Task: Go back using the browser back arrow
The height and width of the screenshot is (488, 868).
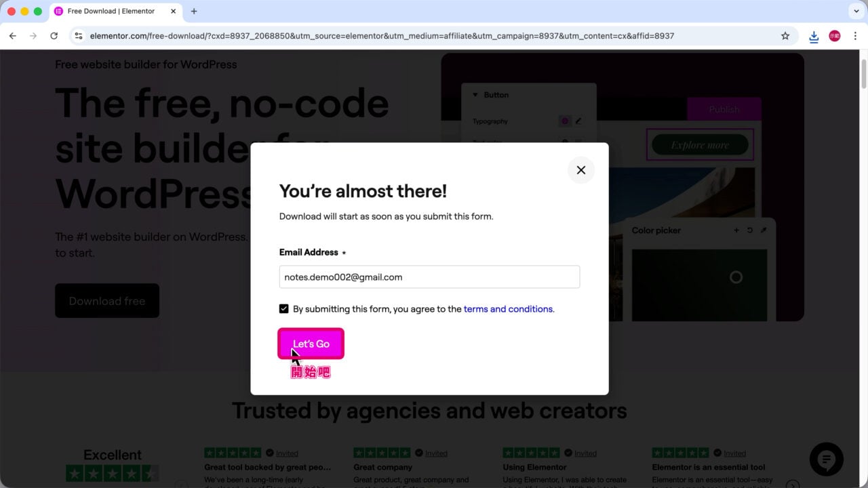Action: (13, 36)
